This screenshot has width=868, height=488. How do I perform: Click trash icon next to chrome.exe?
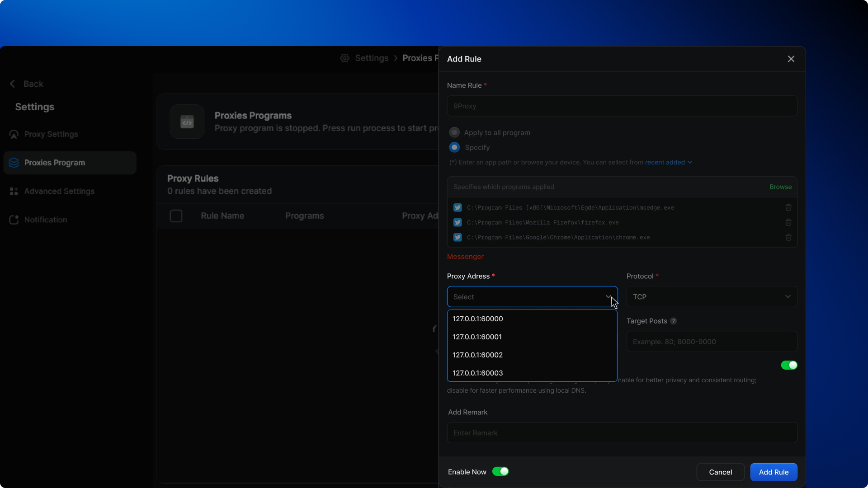[788, 237]
